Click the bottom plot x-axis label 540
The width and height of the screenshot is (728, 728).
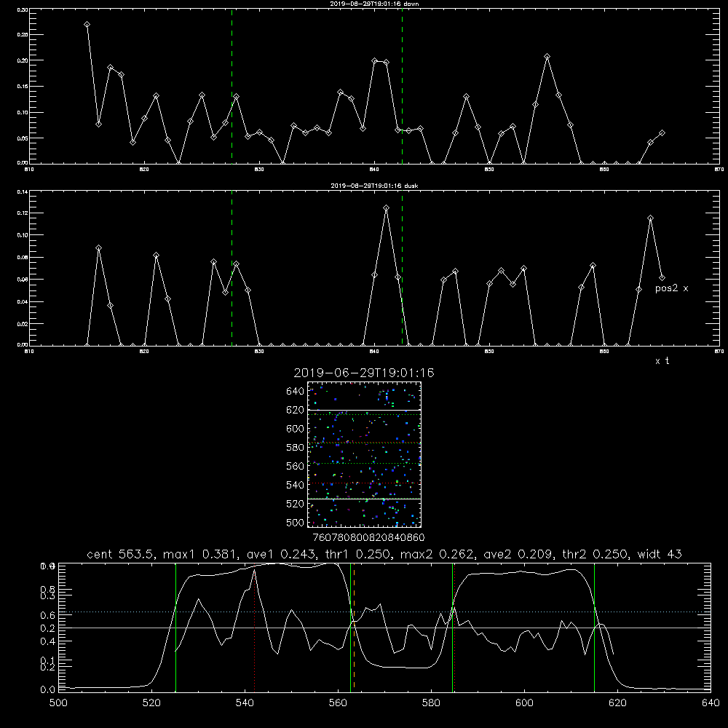pyautogui.click(x=245, y=703)
